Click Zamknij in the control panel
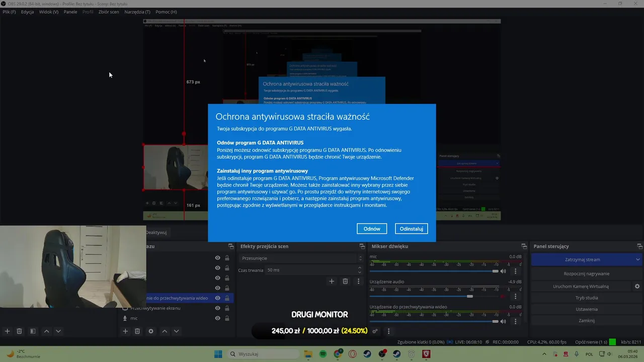The width and height of the screenshot is (644, 362). pos(587,321)
